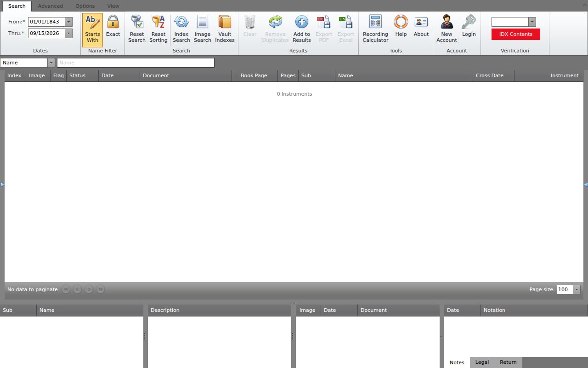Screen dimensions: 588x368
Task: Sort by Cross Date column header
Action: 493,75
